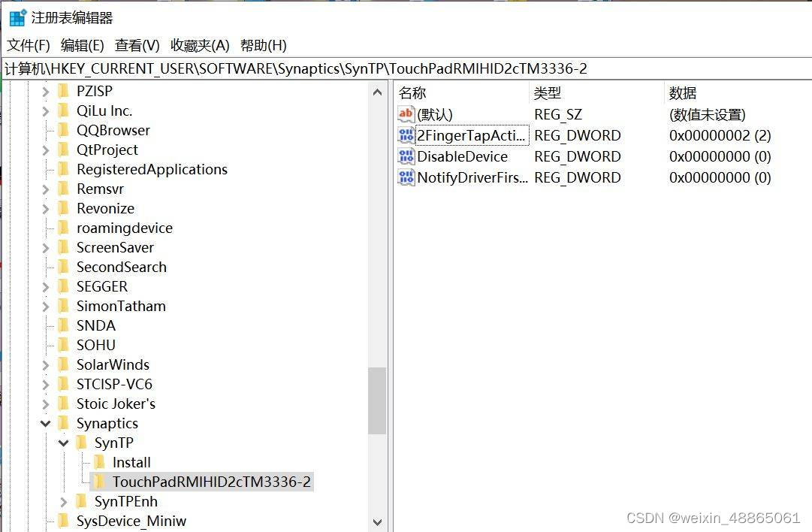Select the TouchPadRMIHID2cTM3336-2 key
This screenshot has width=812, height=532.
(212, 482)
